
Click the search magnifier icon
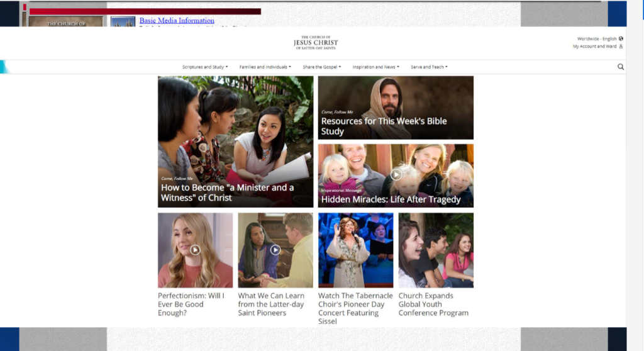point(621,67)
